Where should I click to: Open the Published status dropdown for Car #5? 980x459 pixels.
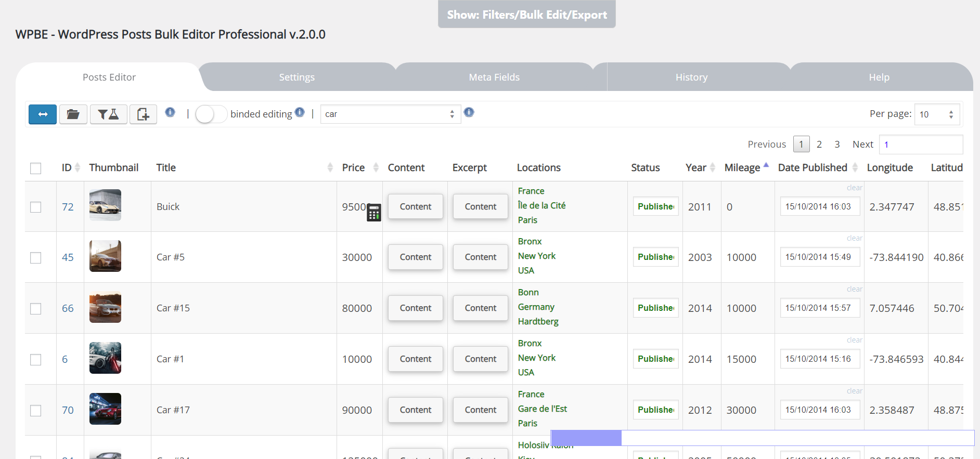655,257
